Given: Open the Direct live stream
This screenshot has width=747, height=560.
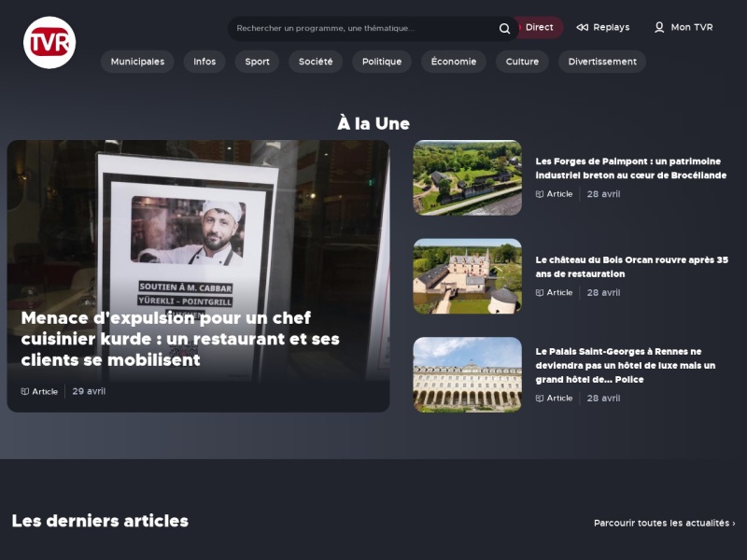Looking at the screenshot, I should tap(539, 28).
